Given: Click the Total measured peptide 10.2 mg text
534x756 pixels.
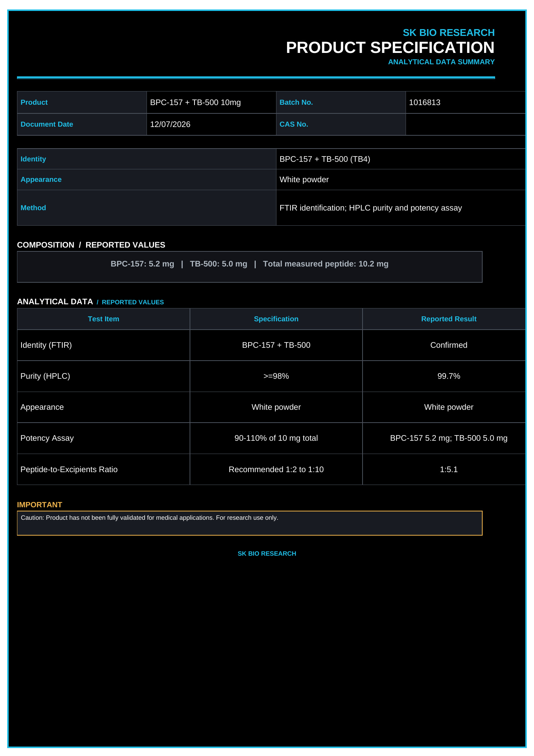Looking at the screenshot, I should tap(326, 264).
